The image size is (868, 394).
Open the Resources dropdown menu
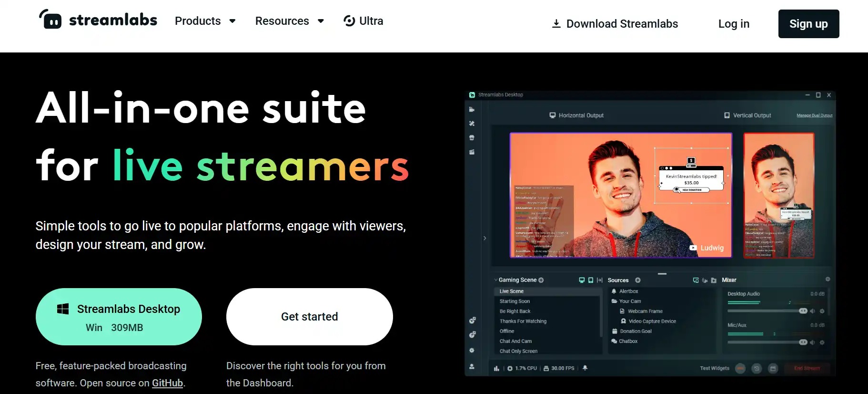tap(290, 21)
